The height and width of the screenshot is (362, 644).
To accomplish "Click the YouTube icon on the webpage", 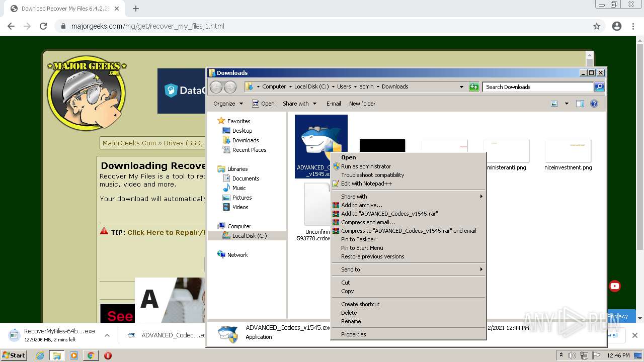I will click(x=614, y=286).
